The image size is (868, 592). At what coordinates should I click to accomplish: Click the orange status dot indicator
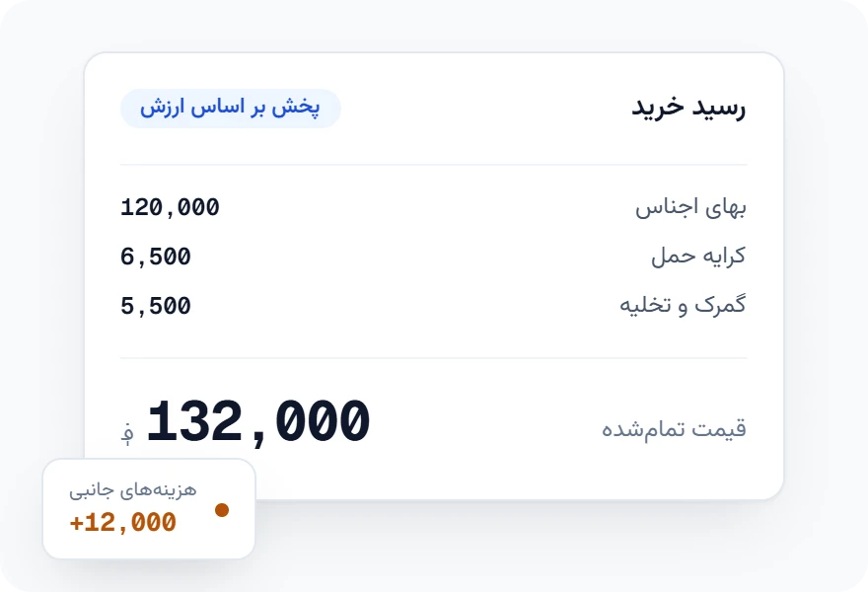pyautogui.click(x=222, y=509)
